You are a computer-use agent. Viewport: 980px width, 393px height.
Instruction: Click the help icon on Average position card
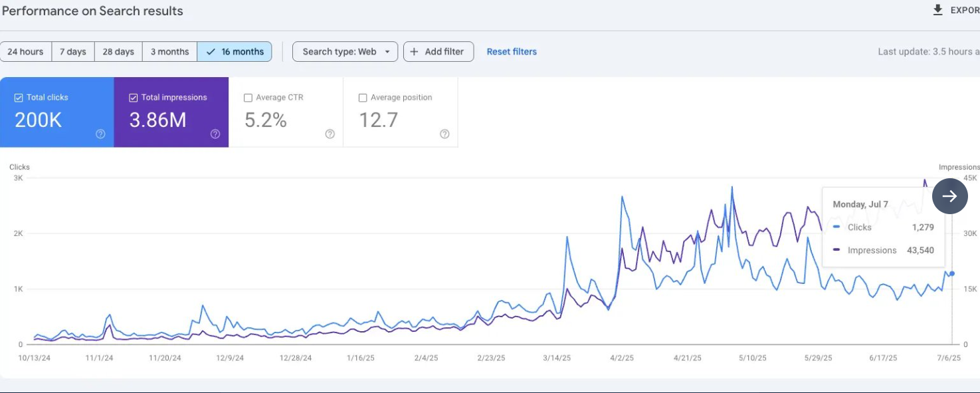pyautogui.click(x=444, y=134)
